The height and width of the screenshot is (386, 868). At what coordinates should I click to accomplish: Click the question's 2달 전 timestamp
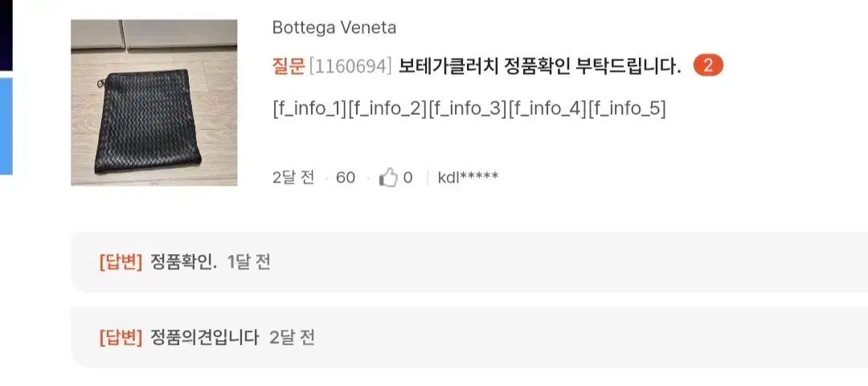tap(293, 178)
